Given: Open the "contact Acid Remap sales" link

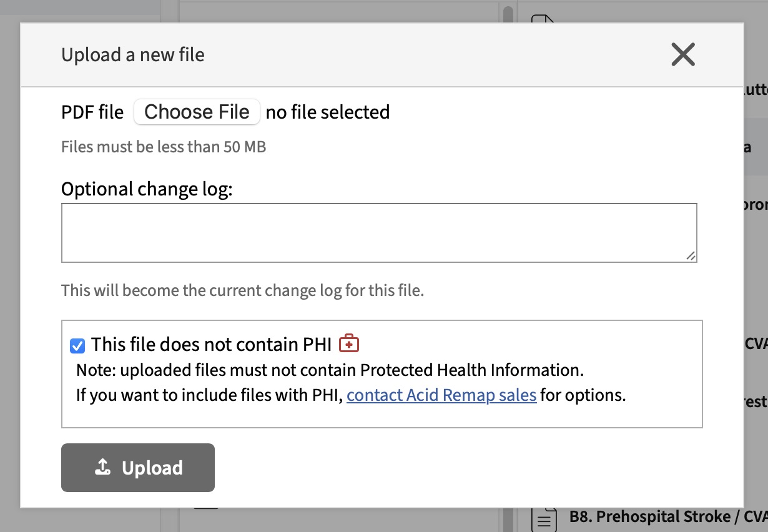Looking at the screenshot, I should coord(441,395).
